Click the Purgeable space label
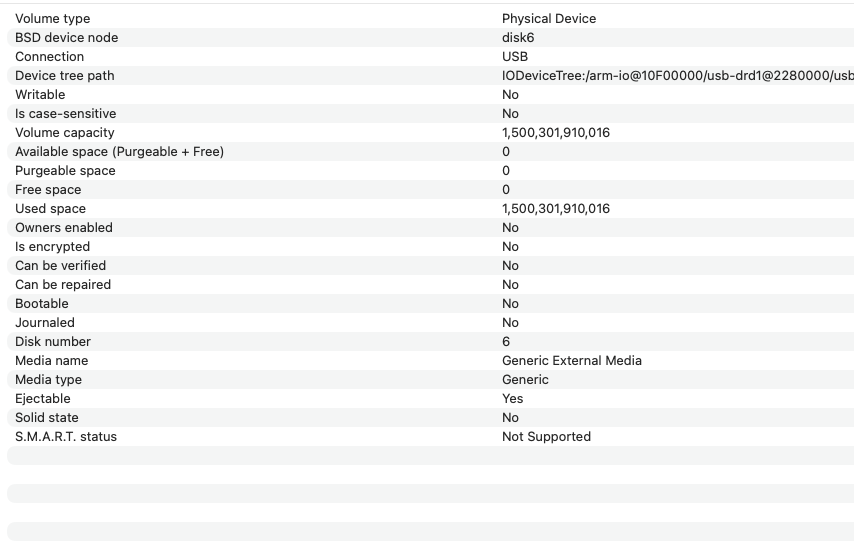Screen dimensions: 854x550 pos(65,171)
